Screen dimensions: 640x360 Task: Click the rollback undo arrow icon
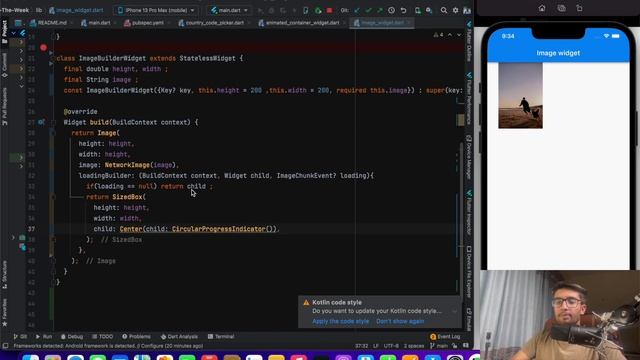coord(403,10)
